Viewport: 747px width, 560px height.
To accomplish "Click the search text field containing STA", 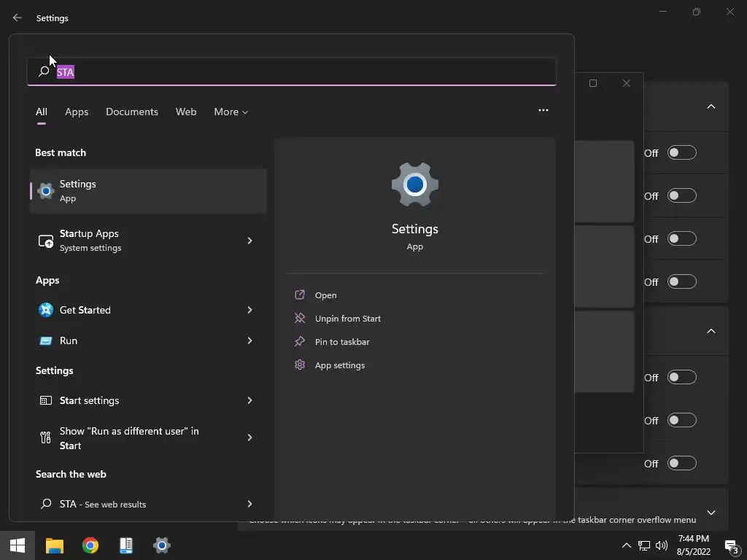I will (292, 72).
